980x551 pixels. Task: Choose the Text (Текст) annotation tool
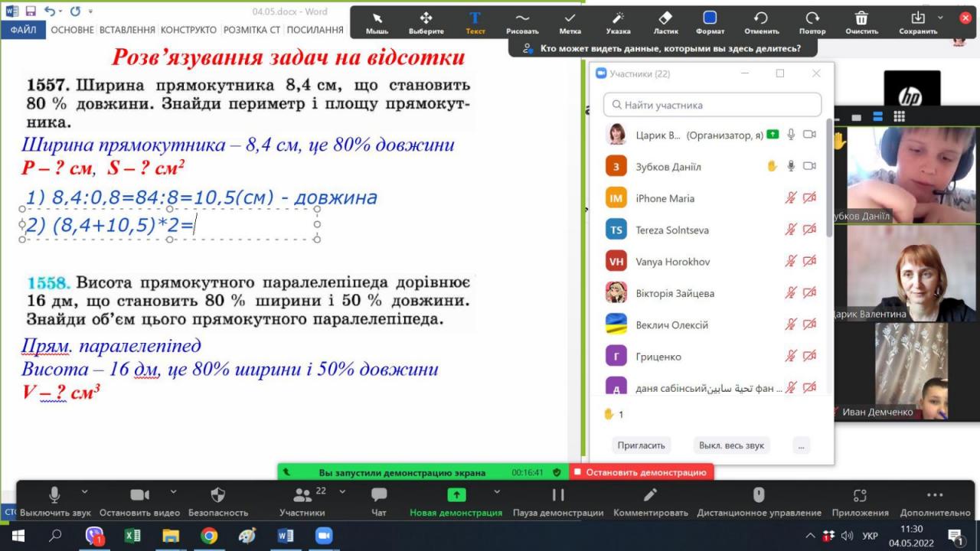475,21
